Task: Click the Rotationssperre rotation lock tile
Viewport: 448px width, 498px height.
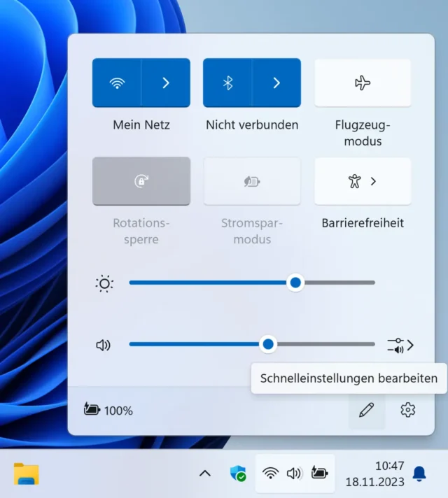Action: coord(141,181)
